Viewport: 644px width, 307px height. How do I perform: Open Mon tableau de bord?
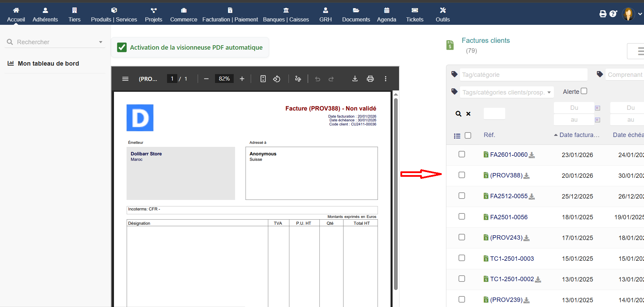48,64
